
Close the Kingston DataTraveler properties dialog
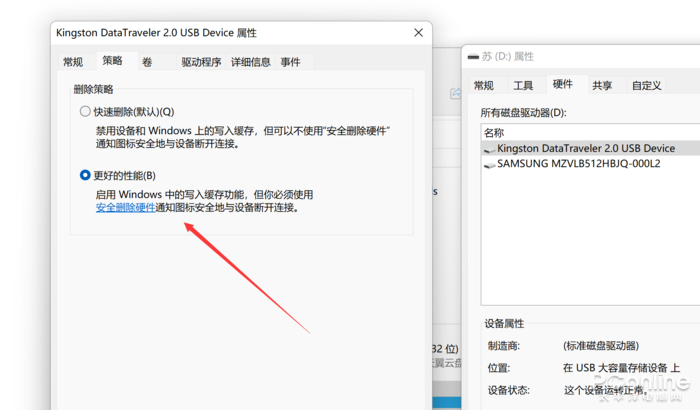tap(418, 33)
